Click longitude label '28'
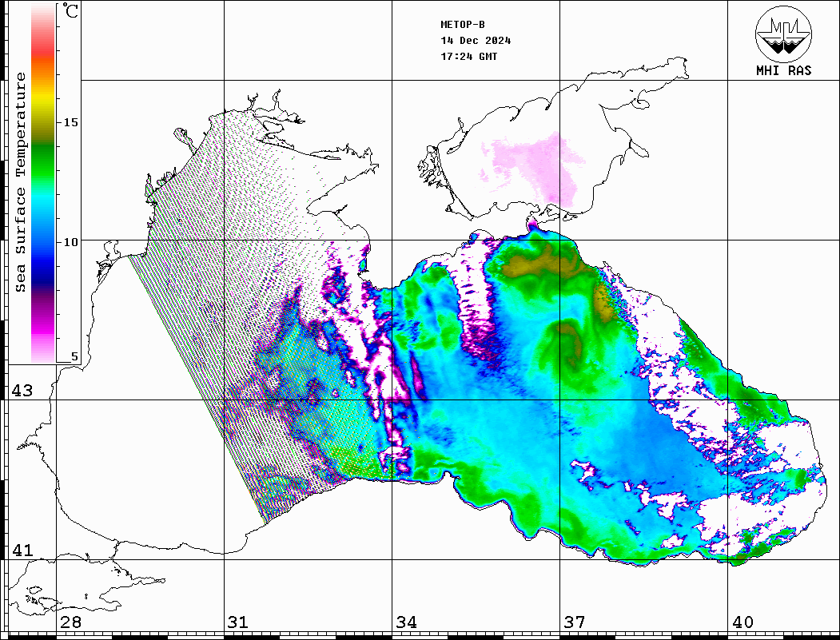 (x=70, y=622)
